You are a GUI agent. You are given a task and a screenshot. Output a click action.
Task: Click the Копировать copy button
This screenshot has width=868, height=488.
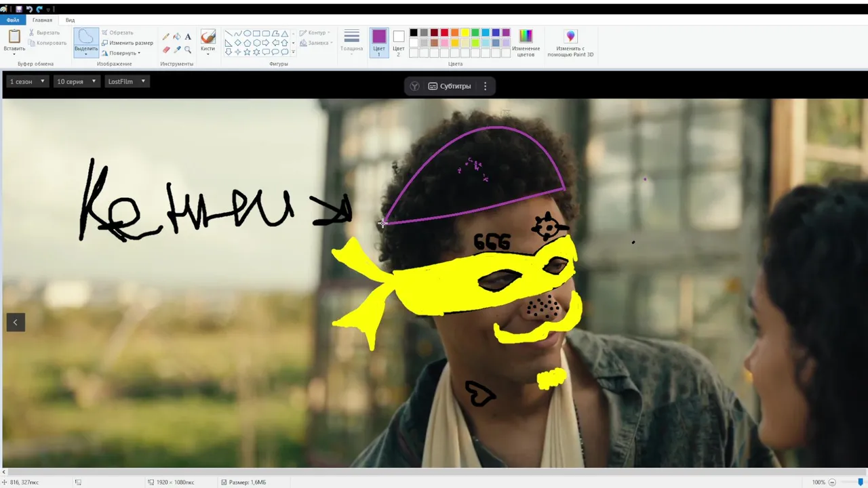tap(47, 43)
